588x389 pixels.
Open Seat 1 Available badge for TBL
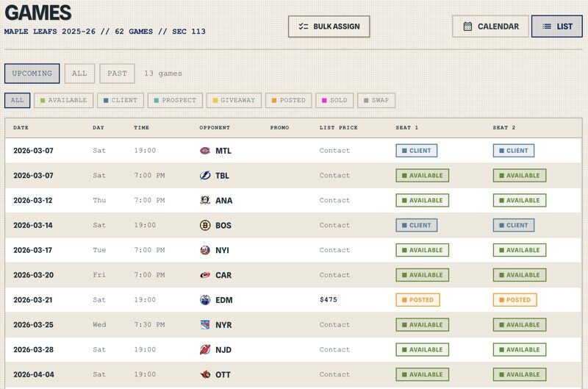(422, 175)
